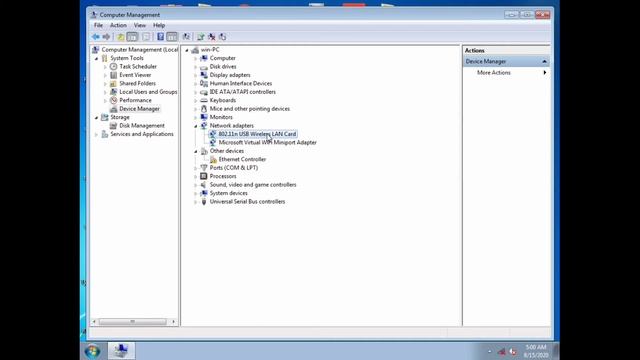Image resolution: width=640 pixels, height=360 pixels.
Task: Click the Disable device toolbar icon
Action: (222, 37)
